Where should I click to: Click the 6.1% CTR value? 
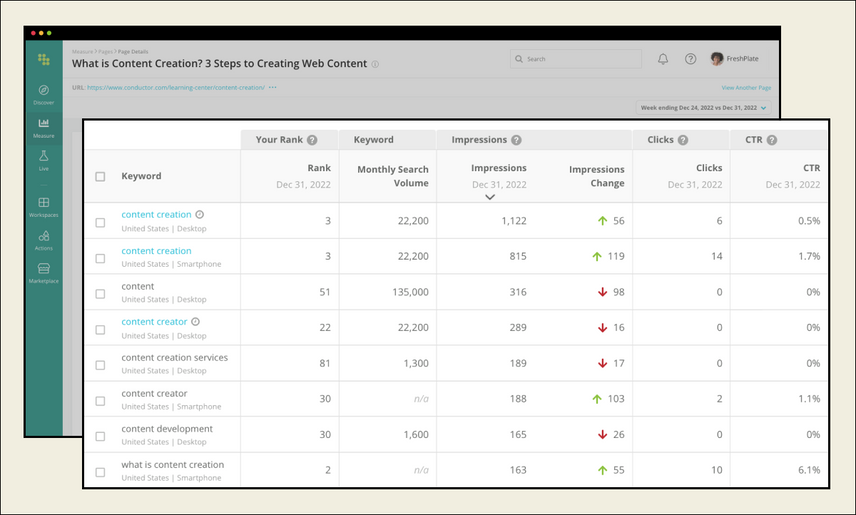[x=809, y=470]
